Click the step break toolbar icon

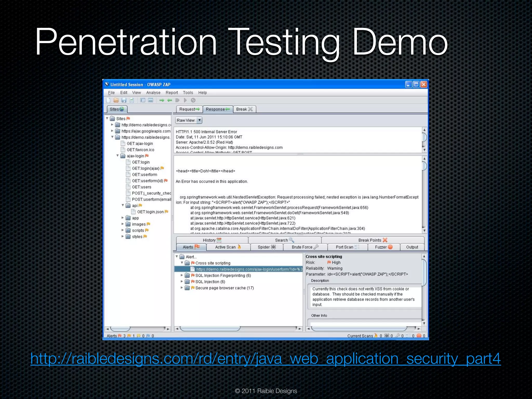tap(177, 100)
